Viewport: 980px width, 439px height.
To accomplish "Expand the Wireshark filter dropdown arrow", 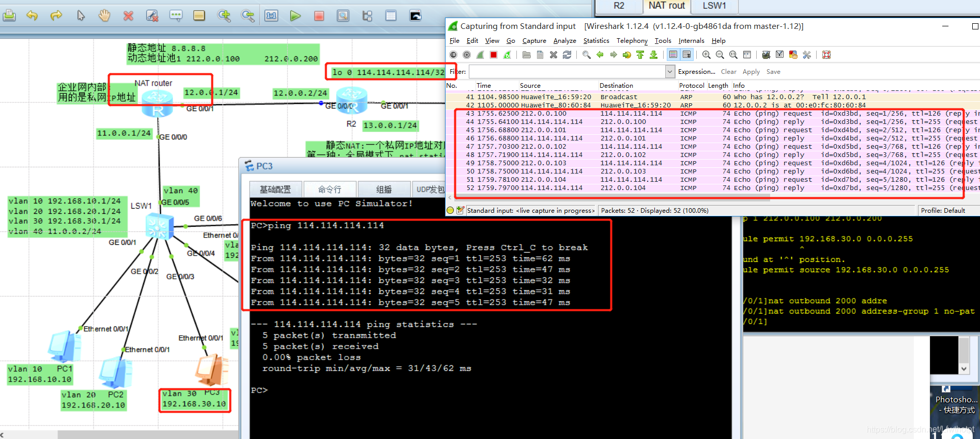I will pyautogui.click(x=670, y=72).
